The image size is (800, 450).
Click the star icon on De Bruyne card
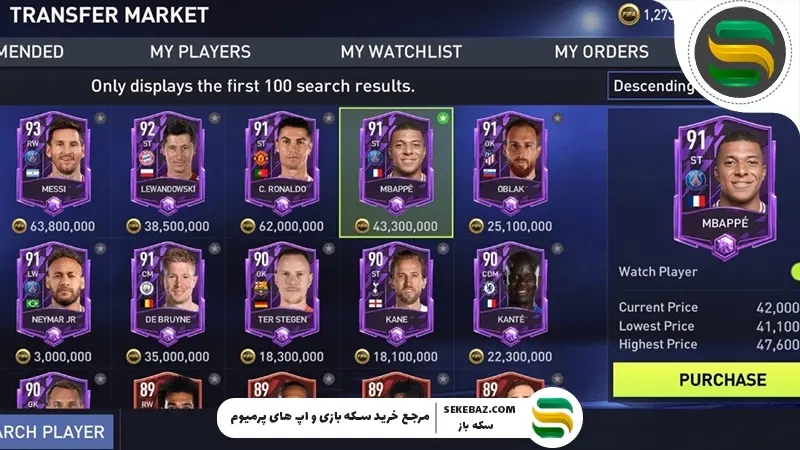pos(215,249)
